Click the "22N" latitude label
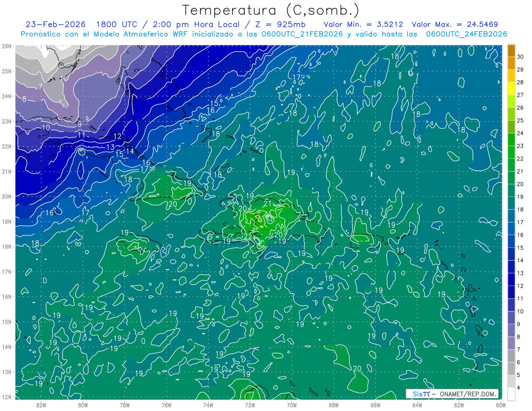The width and height of the screenshot is (532, 411). pos(7,146)
